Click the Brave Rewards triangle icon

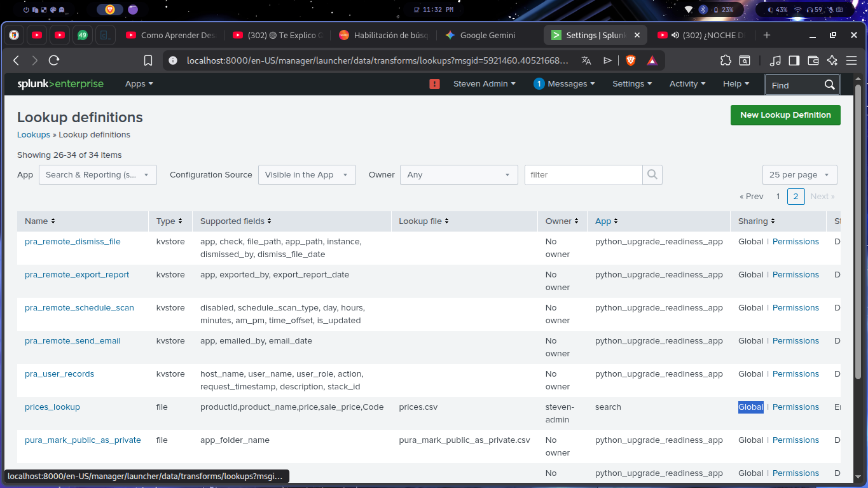click(652, 60)
